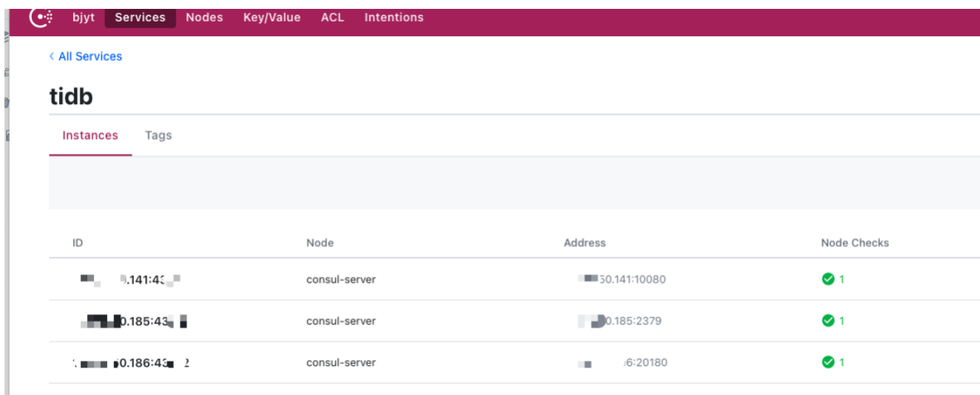Switch to the Tags tab
Viewport: 980px width, 395px height.
(158, 135)
